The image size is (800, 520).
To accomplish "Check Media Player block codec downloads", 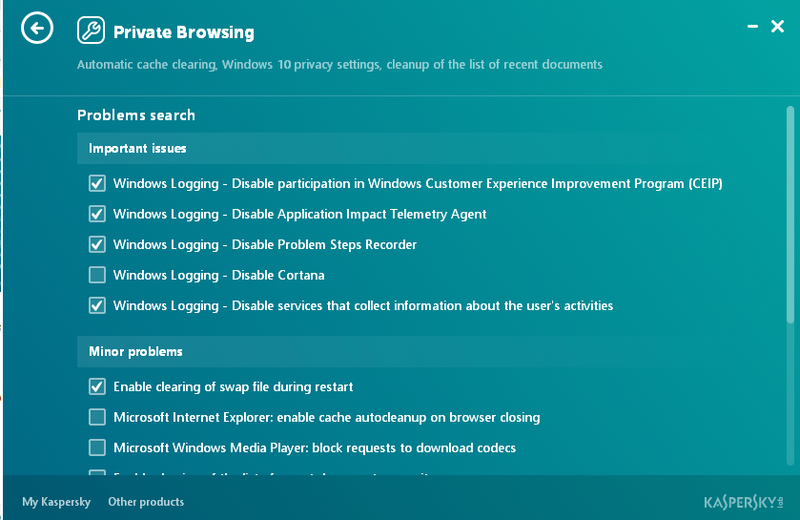I will [97, 448].
